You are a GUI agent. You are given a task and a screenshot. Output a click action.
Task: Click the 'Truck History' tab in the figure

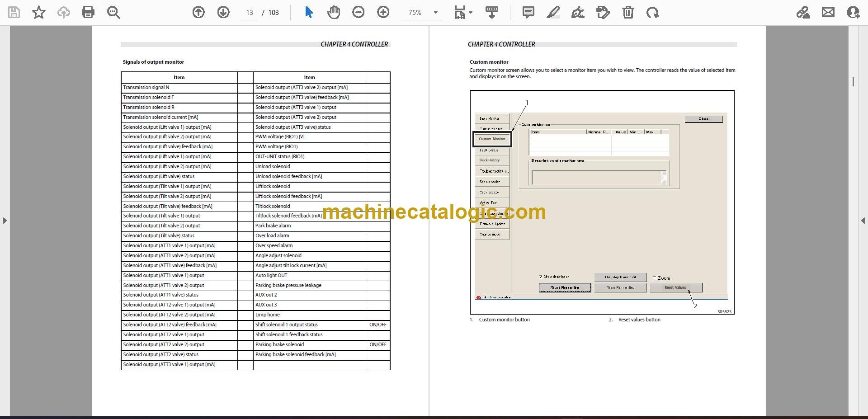pyautogui.click(x=491, y=160)
